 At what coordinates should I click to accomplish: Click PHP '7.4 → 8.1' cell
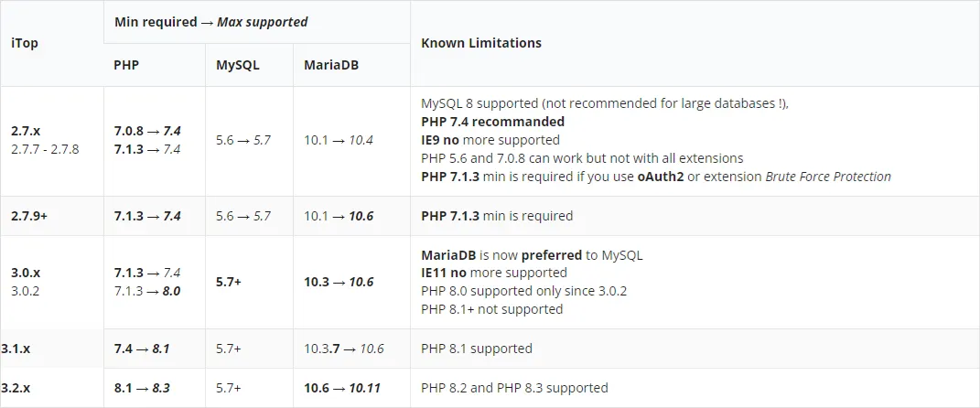[142, 349]
